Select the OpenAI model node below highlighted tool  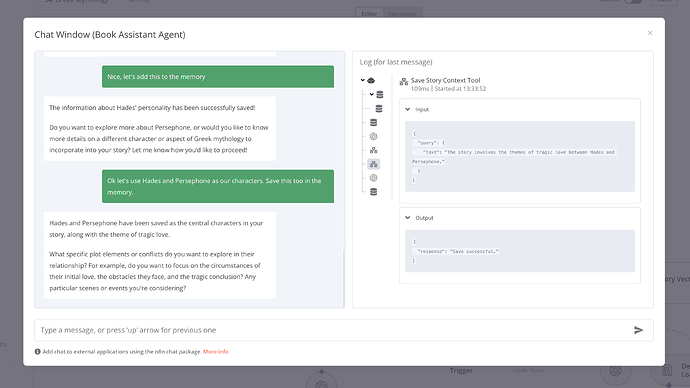tap(373, 178)
